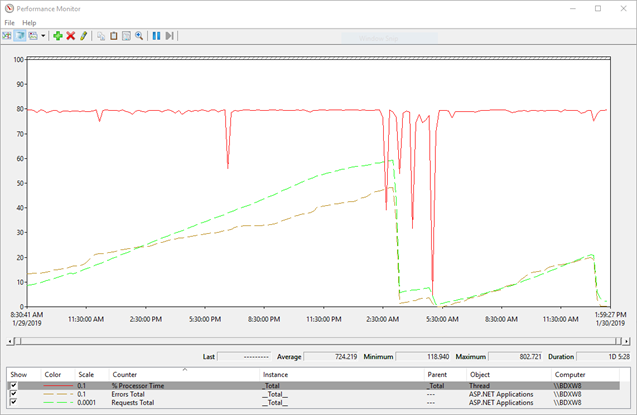Viewport: 637px width, 415px height.
Task: Open the Properties toolbar icon
Action: [x=126, y=36]
